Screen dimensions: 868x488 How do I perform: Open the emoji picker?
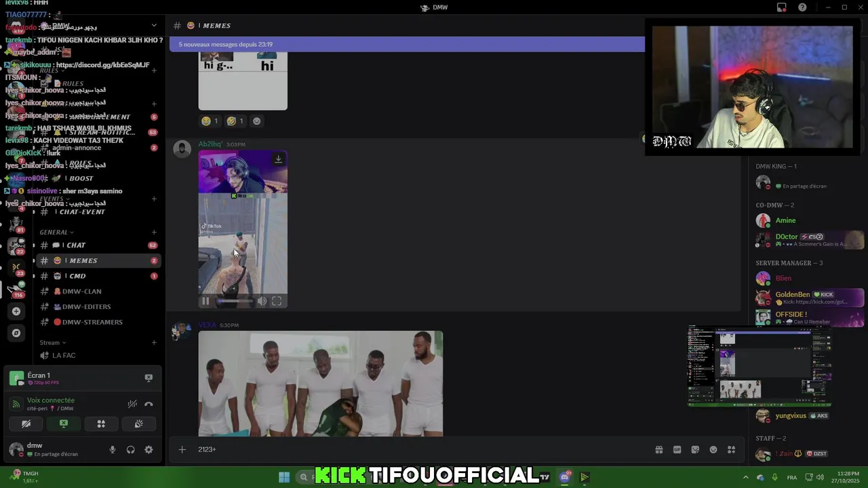click(x=713, y=449)
